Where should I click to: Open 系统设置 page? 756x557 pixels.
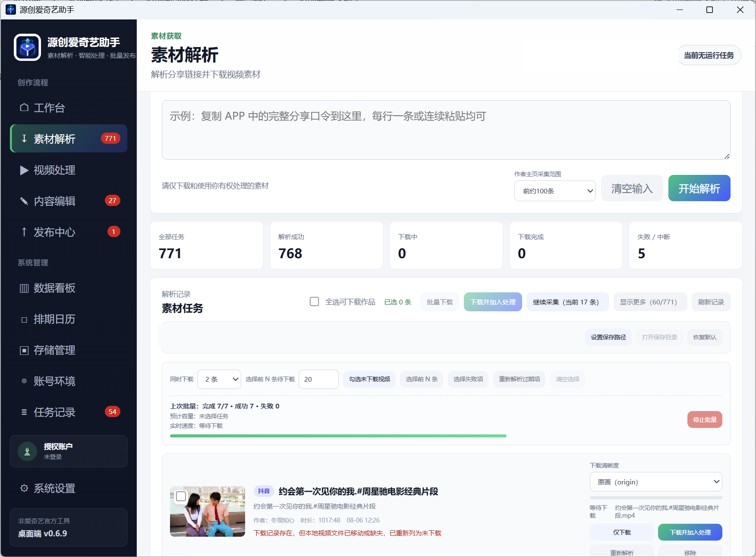(x=69, y=488)
